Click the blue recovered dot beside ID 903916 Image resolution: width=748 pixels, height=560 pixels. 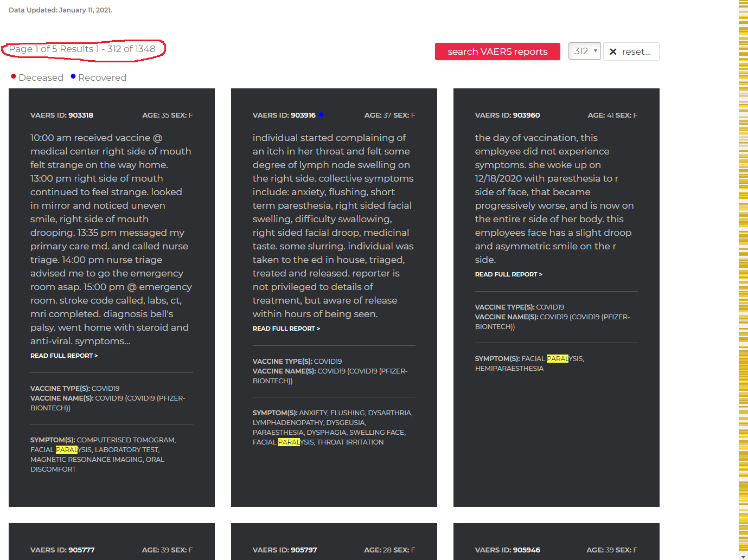321,114
